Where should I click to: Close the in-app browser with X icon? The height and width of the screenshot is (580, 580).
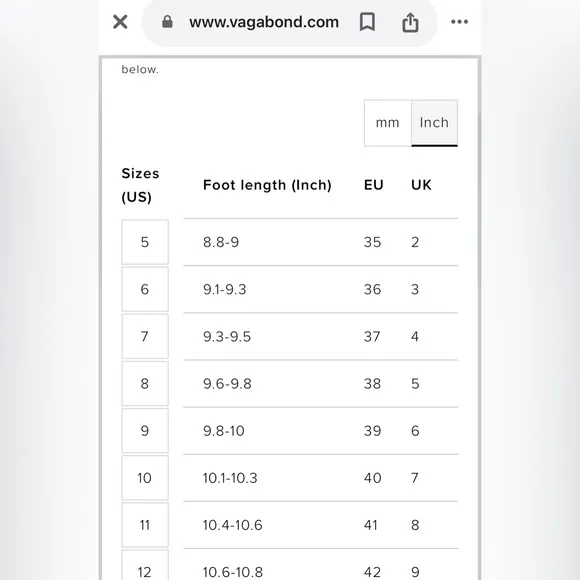point(120,22)
